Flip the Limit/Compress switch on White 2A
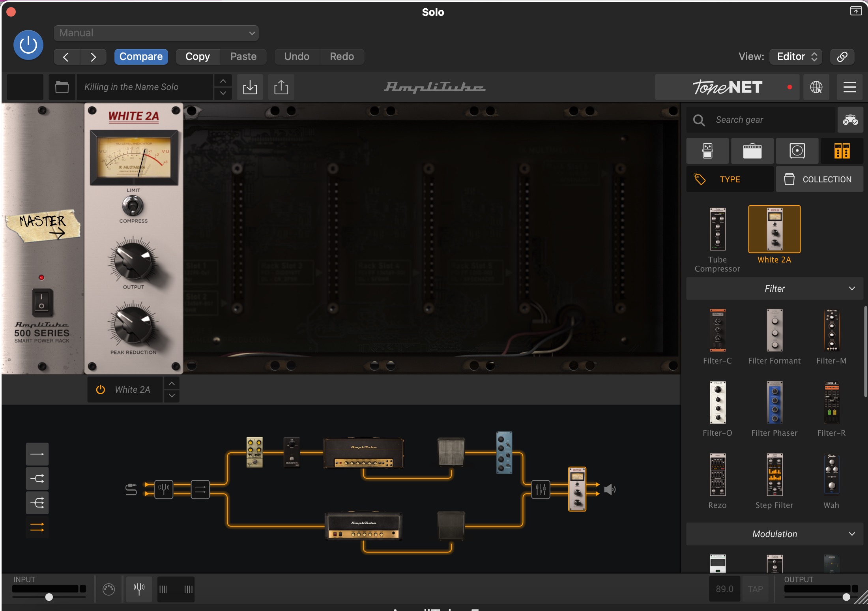Viewport: 868px width, 611px height. [x=133, y=206]
